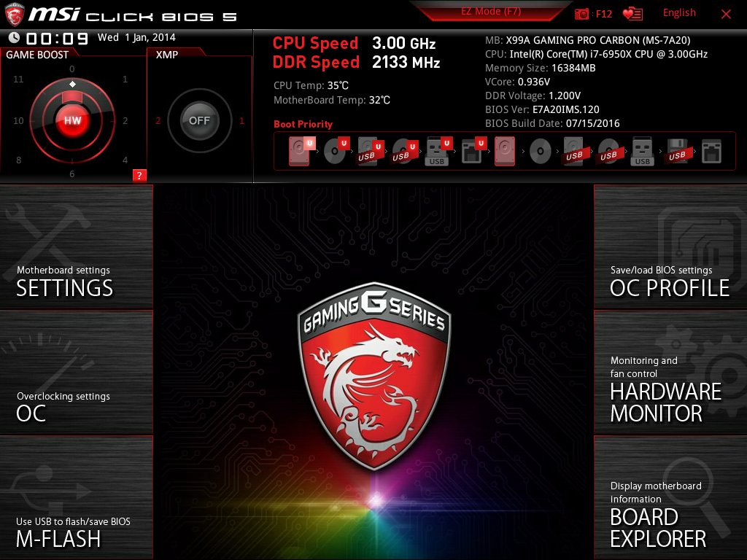Viewport: 747px width, 560px height.
Task: Click the date Wed 1 Jan, 2014
Action: tap(136, 37)
